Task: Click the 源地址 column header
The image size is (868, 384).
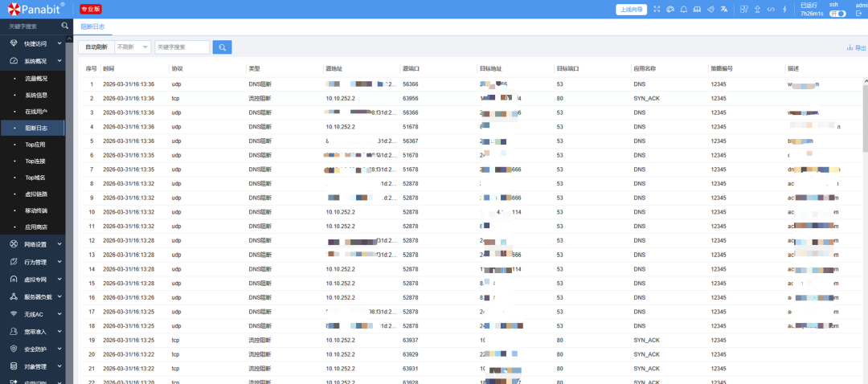Action: coord(334,68)
